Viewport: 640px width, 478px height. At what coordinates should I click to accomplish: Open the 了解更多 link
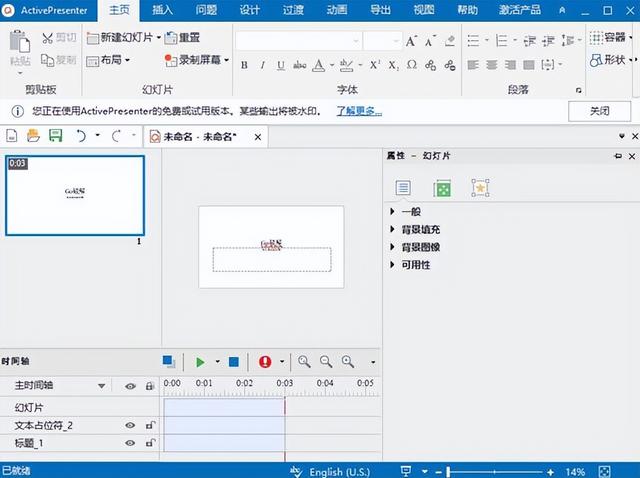pos(359,111)
